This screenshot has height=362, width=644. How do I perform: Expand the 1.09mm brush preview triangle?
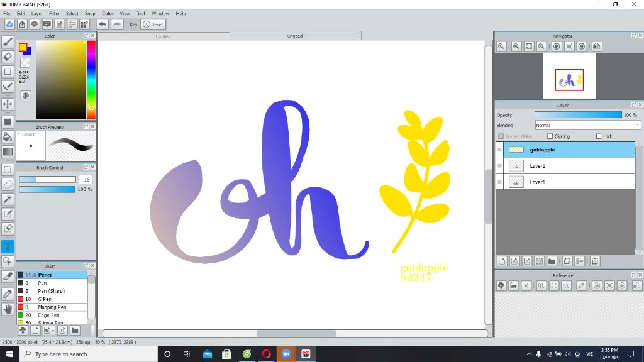click(18, 134)
